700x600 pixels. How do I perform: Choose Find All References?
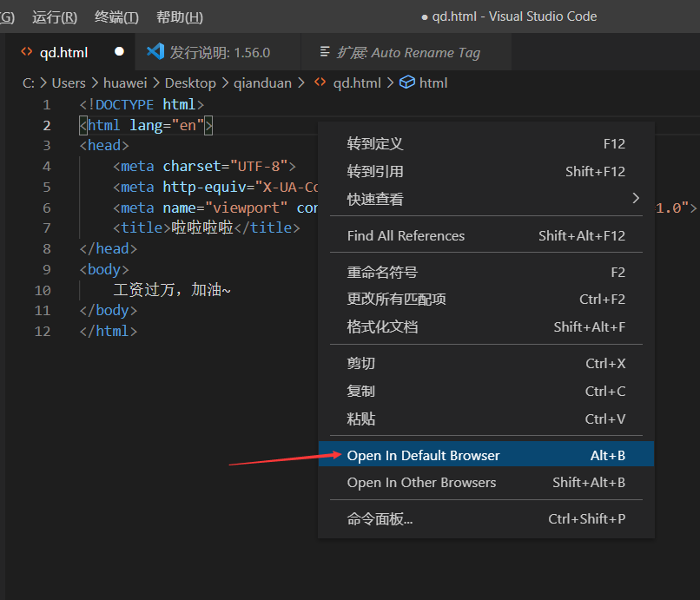(405, 235)
